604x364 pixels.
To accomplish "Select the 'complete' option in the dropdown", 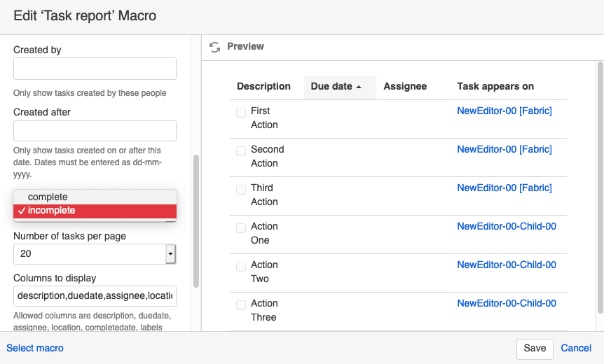I will click(48, 197).
